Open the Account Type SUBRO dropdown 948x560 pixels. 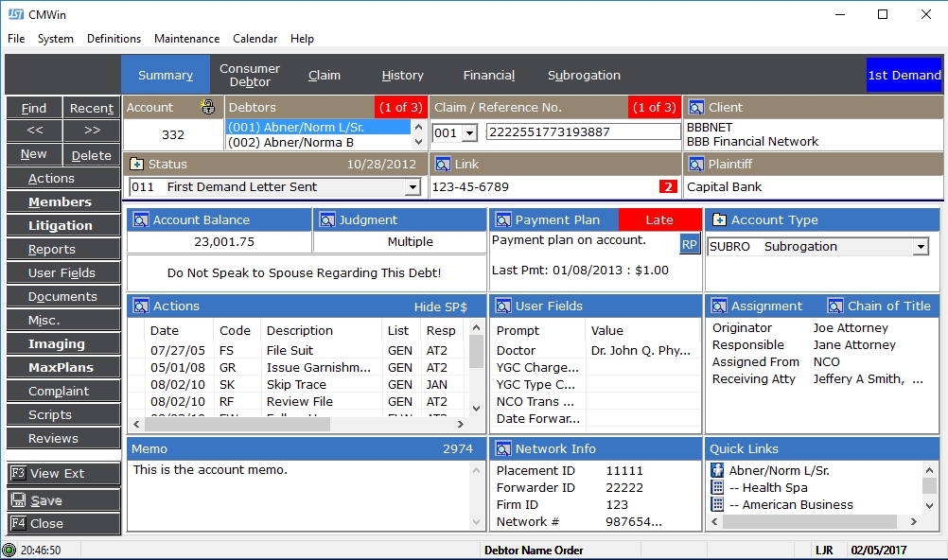coord(920,247)
